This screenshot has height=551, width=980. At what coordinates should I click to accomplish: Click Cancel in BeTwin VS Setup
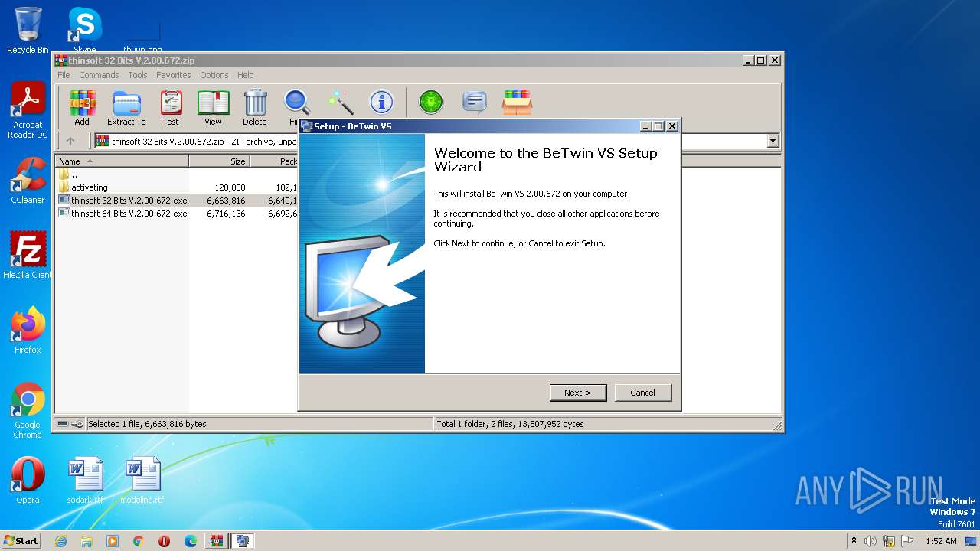click(x=642, y=393)
